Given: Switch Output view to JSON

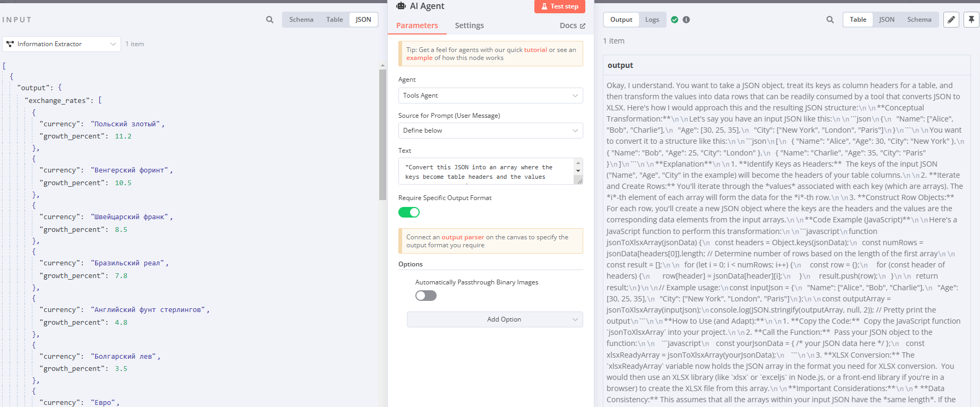Looking at the screenshot, I should point(887,20).
